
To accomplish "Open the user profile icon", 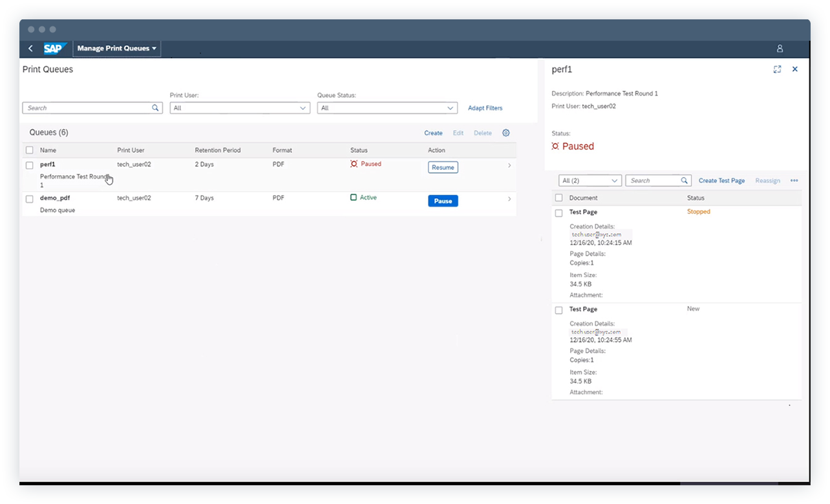I will [x=780, y=48].
